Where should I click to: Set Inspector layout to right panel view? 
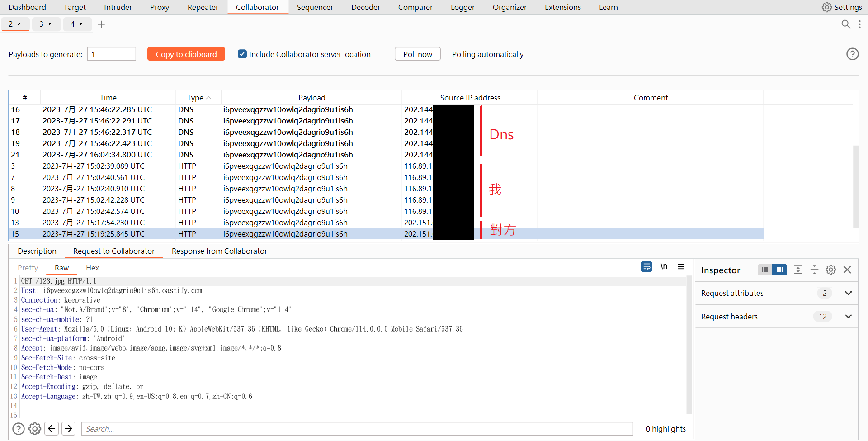click(x=779, y=270)
